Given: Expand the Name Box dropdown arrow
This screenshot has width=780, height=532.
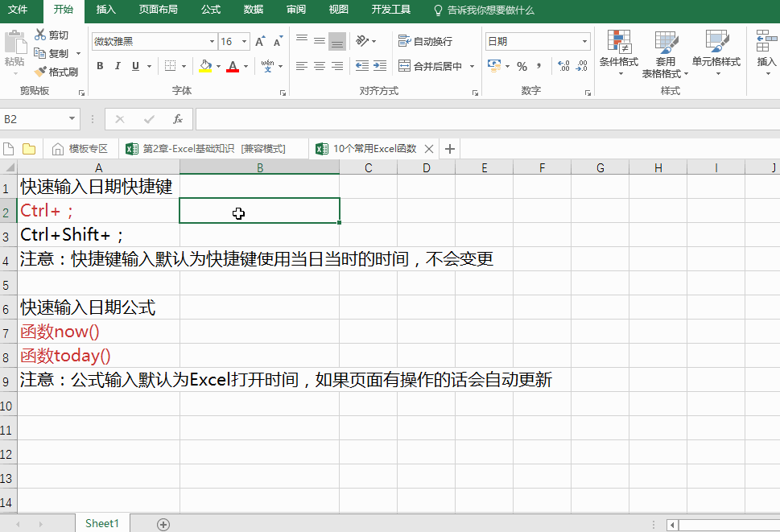Looking at the screenshot, I should (x=72, y=119).
